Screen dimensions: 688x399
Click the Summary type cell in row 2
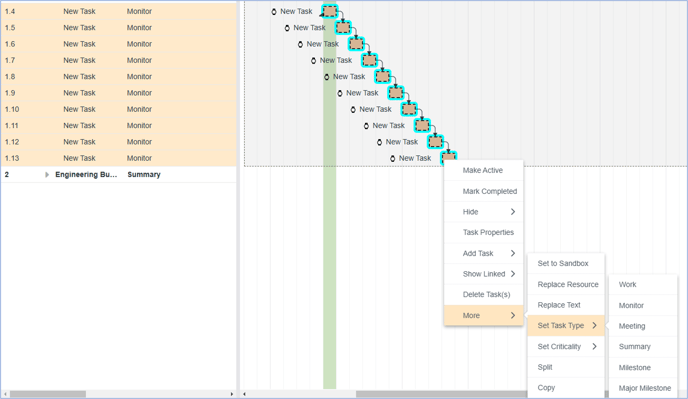(144, 175)
